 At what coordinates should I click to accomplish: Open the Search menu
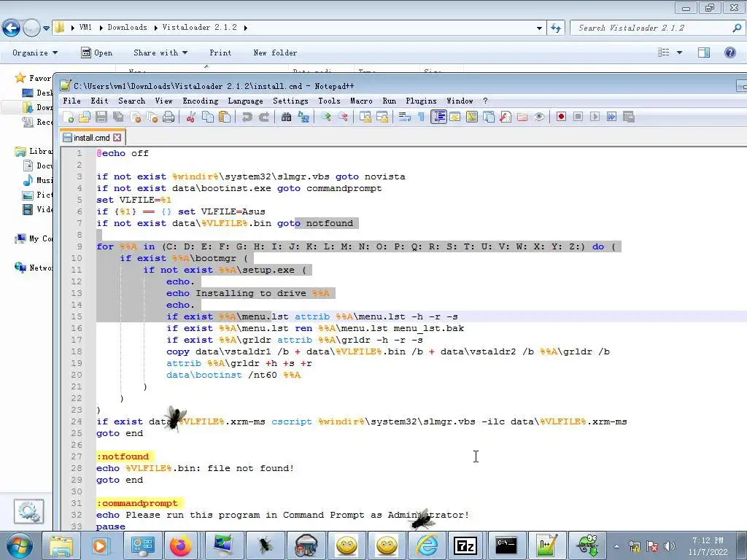pyautogui.click(x=132, y=101)
